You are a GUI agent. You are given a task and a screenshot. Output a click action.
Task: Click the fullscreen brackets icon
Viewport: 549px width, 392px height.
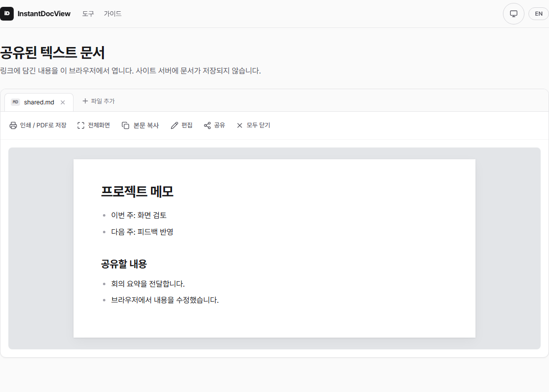pos(81,125)
